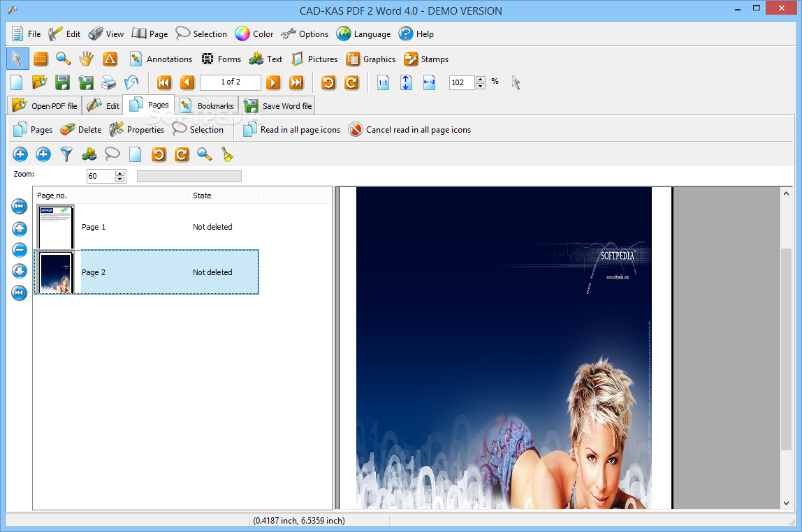Switch to the Save Word file tab
The height and width of the screenshot is (532, 802).
tap(277, 105)
